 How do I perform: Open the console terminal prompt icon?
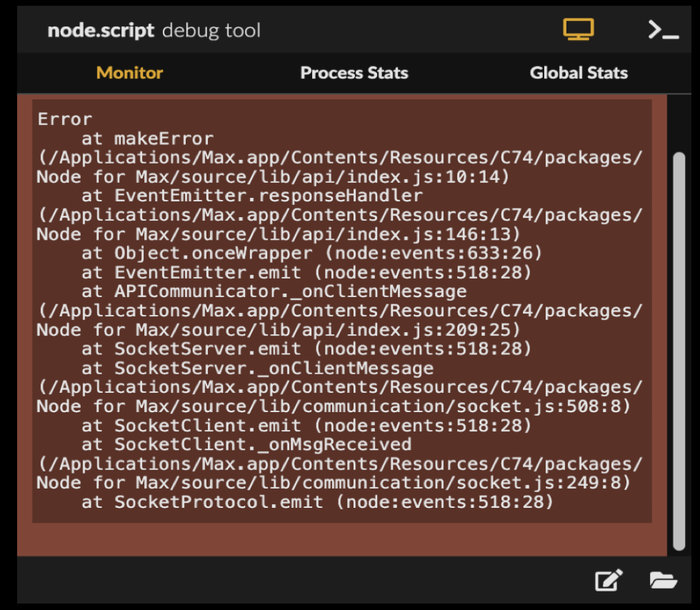(664, 30)
